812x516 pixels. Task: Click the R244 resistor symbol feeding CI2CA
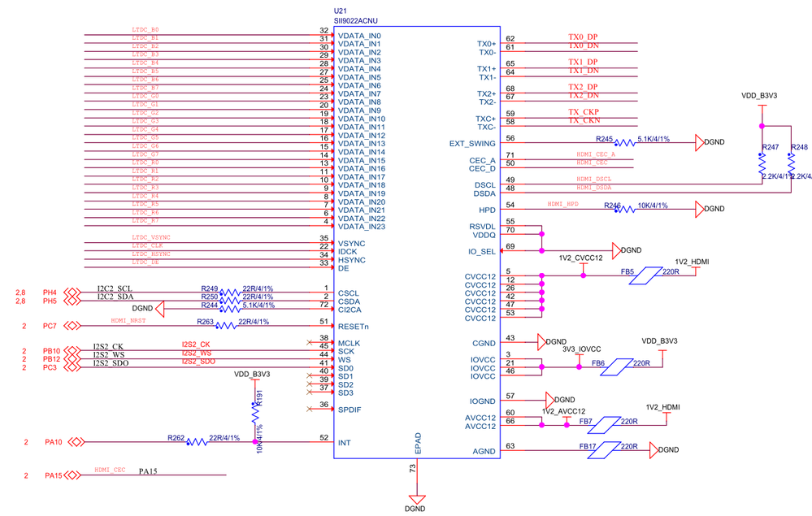tap(230, 309)
